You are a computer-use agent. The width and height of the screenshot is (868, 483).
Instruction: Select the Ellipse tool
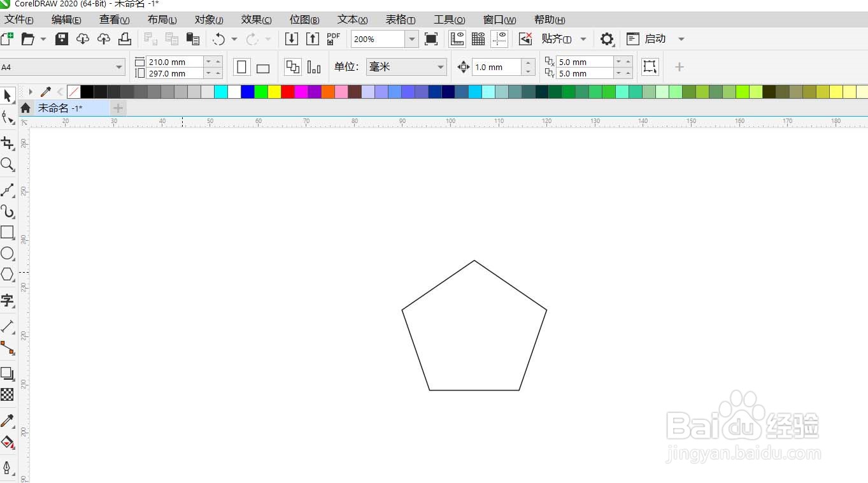8,254
